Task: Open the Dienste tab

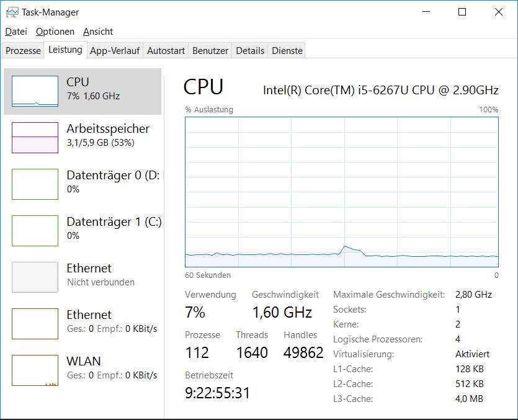Action: coord(287,51)
